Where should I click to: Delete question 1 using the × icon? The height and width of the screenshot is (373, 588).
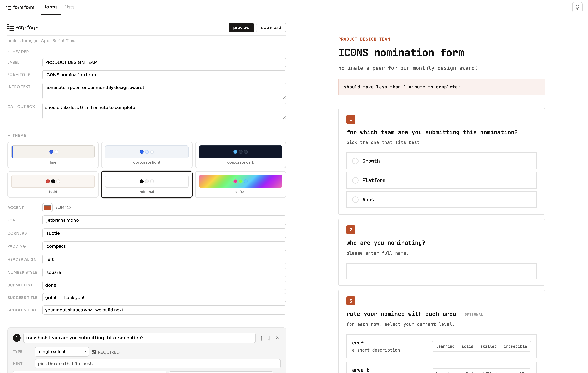click(x=277, y=338)
